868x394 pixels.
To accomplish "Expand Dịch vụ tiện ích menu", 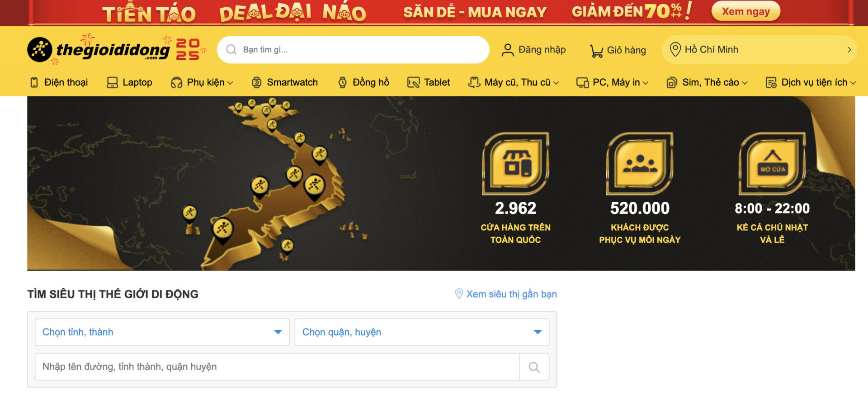I will (811, 82).
